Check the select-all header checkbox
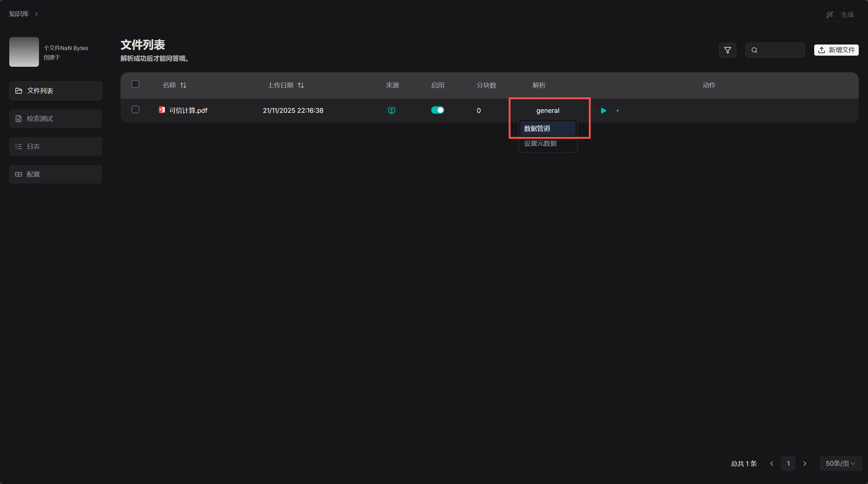 pyautogui.click(x=135, y=84)
